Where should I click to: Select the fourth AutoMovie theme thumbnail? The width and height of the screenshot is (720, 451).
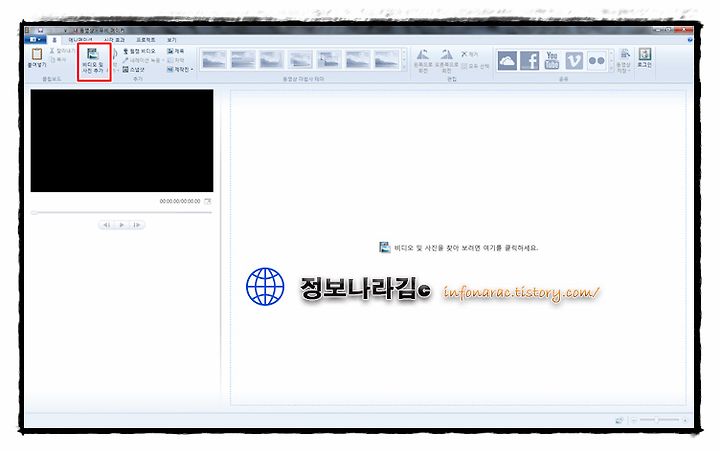(x=300, y=60)
